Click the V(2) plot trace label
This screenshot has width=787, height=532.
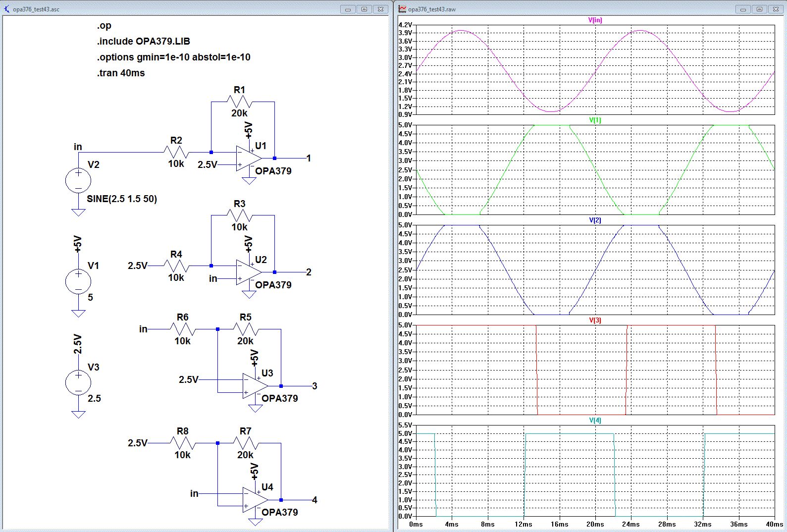point(595,220)
